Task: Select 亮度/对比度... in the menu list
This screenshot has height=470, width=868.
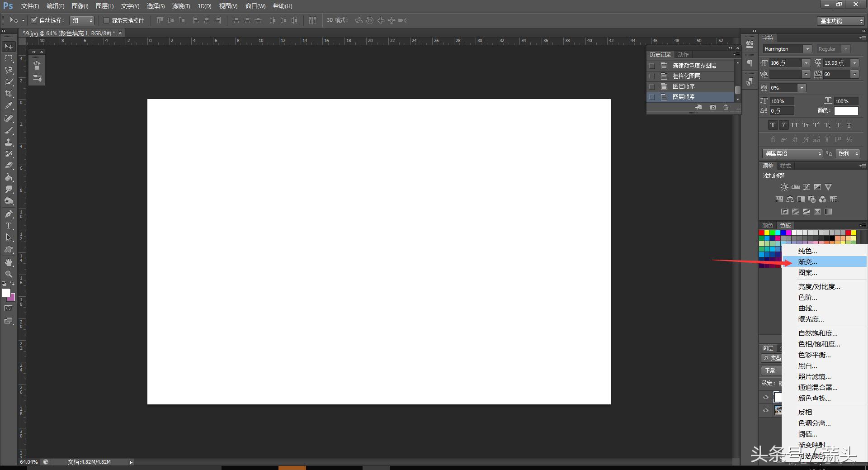Action: point(818,286)
